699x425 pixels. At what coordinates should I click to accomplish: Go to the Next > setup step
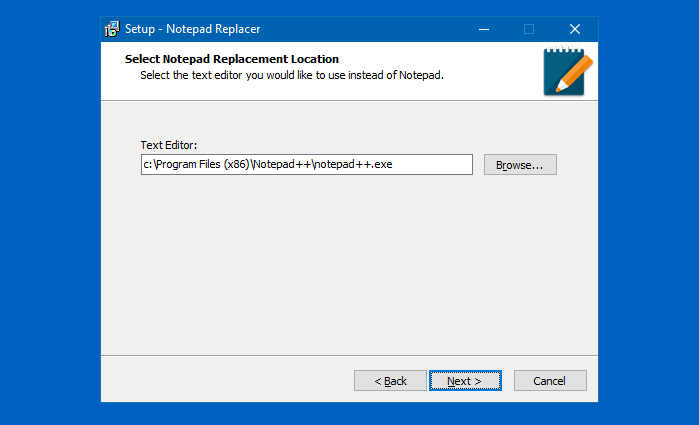click(465, 381)
